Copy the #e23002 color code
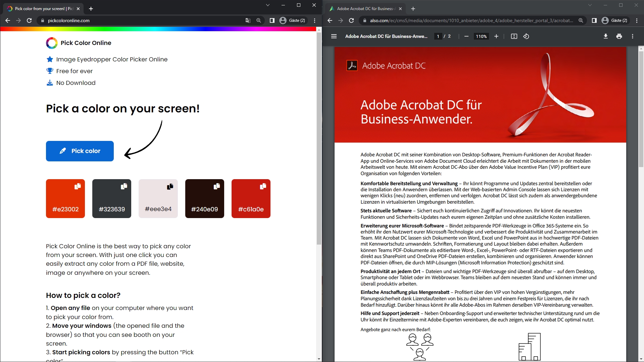Viewport: 644px width, 362px height. click(78, 187)
